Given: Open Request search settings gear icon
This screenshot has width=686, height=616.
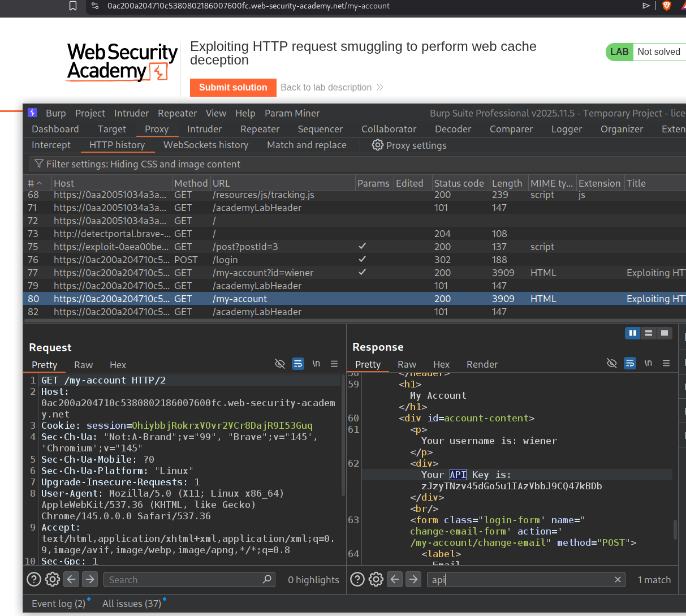Looking at the screenshot, I should tap(53, 579).
